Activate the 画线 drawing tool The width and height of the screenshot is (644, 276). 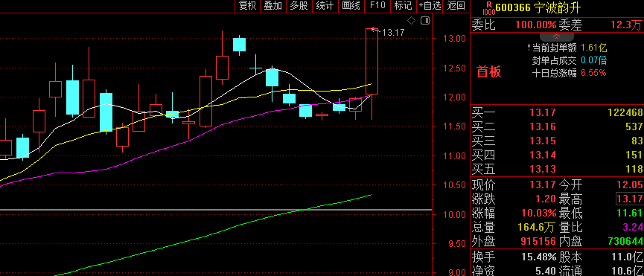(351, 6)
